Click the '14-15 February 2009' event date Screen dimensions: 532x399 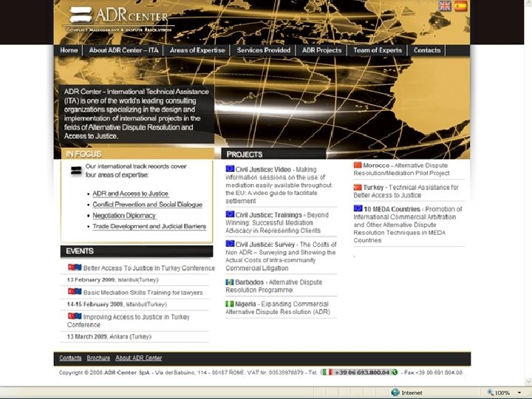(x=95, y=304)
